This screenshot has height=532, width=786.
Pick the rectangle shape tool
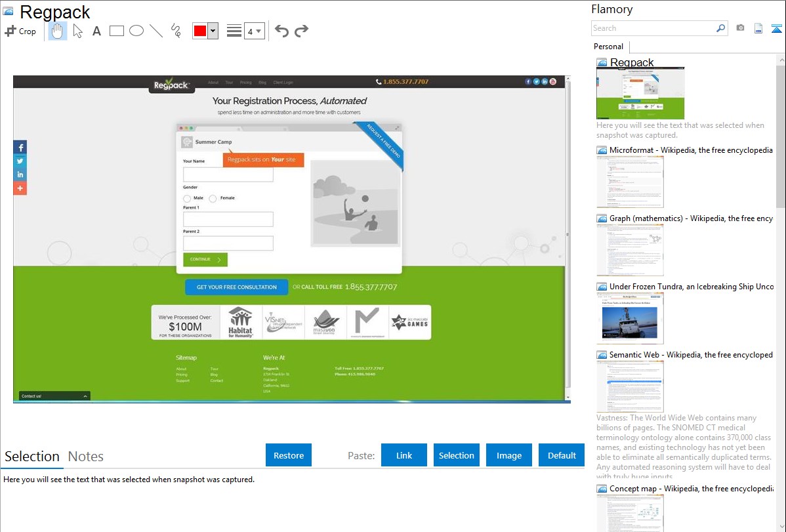click(117, 31)
